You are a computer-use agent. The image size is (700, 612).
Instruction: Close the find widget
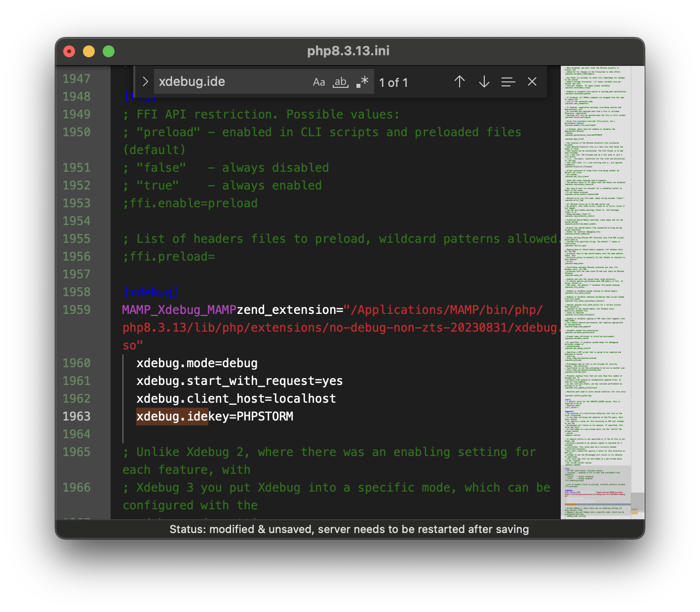pyautogui.click(x=532, y=82)
